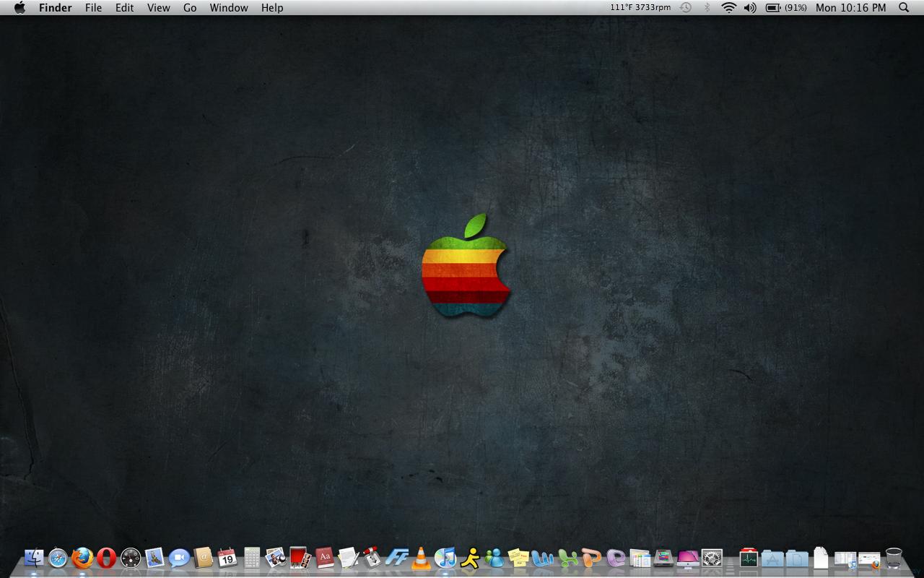Image resolution: width=924 pixels, height=578 pixels.
Task: Click the Mon 10:16 PM clock
Action: coord(851,8)
